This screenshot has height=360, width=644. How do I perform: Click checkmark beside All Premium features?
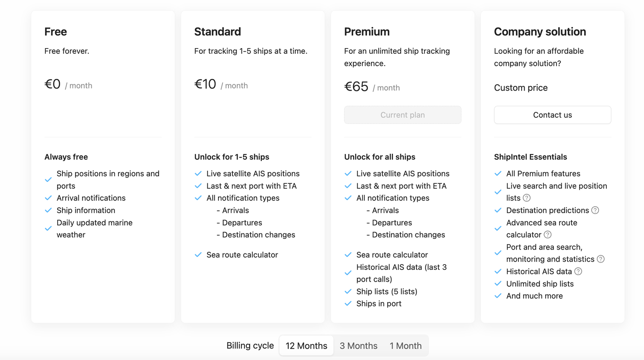coord(498,174)
